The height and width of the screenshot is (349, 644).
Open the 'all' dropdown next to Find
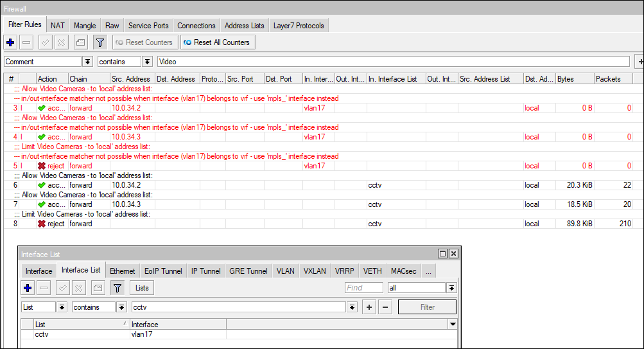click(451, 288)
